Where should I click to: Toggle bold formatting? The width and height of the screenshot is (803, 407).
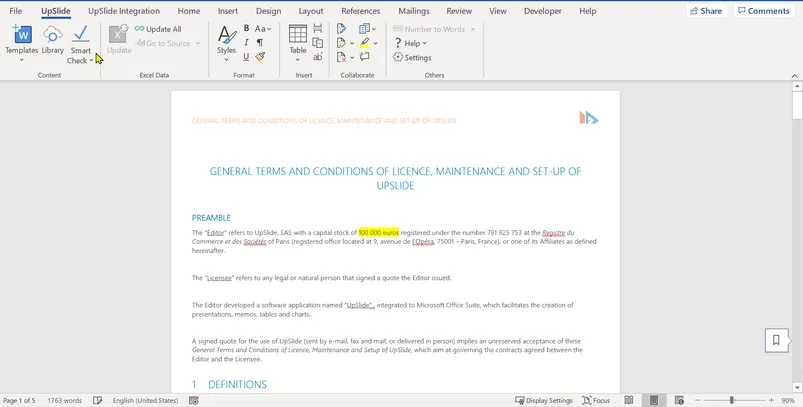coord(246,29)
